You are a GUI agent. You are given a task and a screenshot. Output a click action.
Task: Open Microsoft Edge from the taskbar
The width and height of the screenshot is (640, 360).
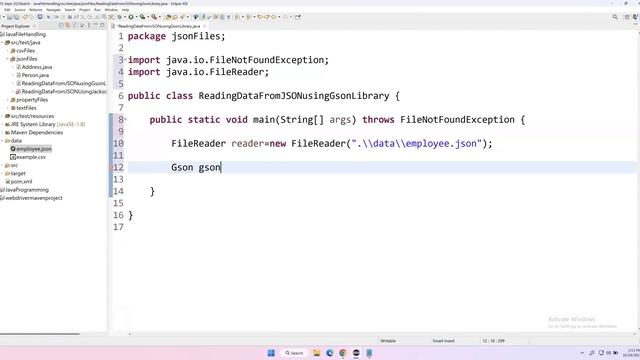[330, 353]
